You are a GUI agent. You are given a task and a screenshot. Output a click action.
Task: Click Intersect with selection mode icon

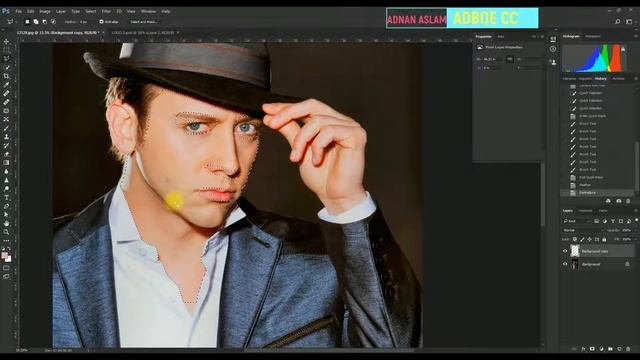53,22
